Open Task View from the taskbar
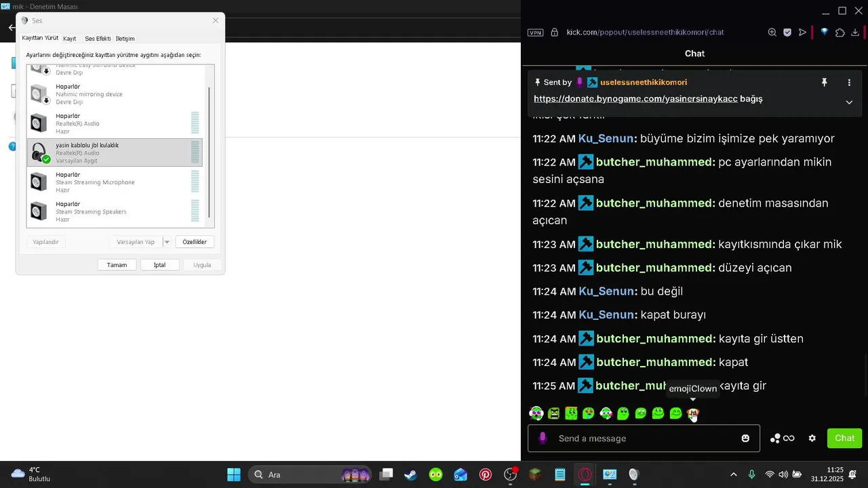868x488 pixels. (386, 474)
